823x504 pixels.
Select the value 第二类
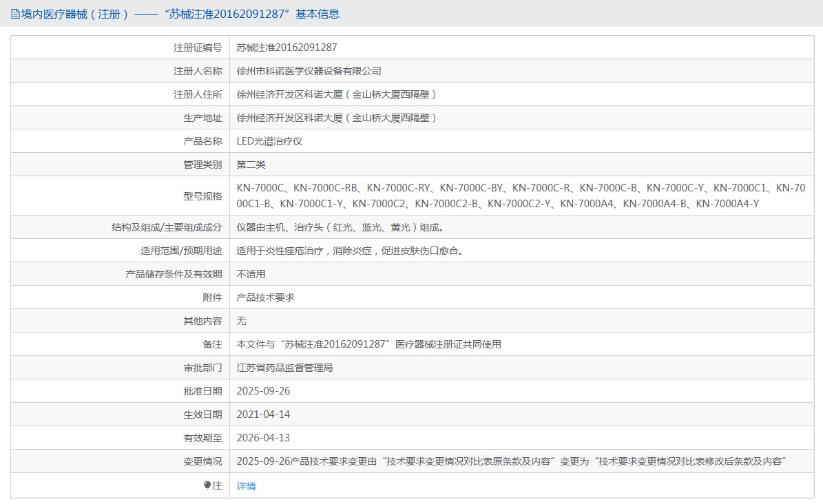[x=251, y=165]
